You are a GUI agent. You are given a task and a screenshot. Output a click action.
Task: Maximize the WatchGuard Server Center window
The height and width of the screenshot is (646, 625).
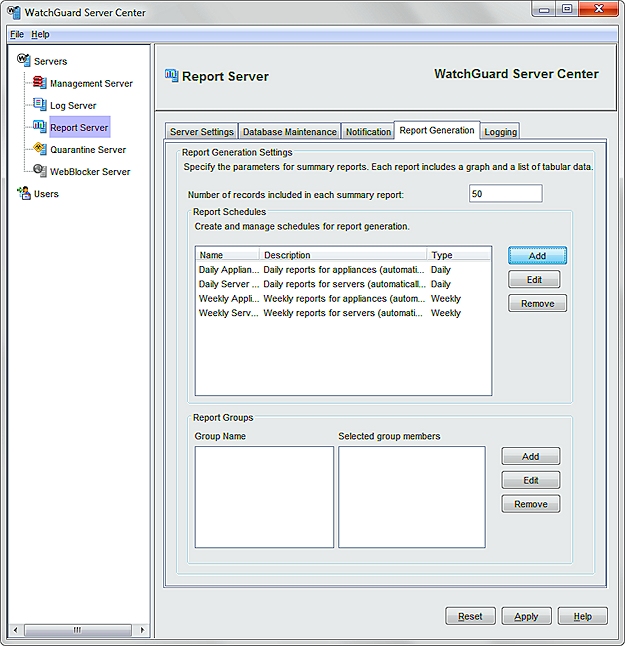[x=567, y=9]
